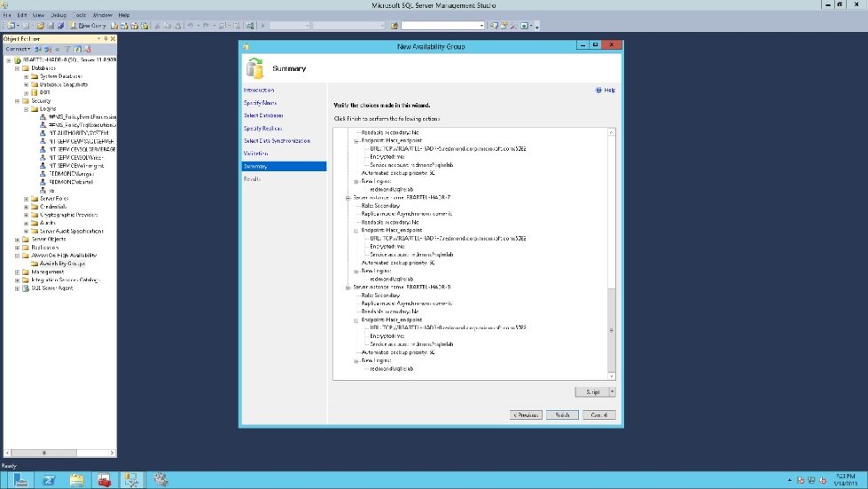This screenshot has width=868, height=489.
Task: Click the Cancel button in wizard
Action: (x=599, y=414)
